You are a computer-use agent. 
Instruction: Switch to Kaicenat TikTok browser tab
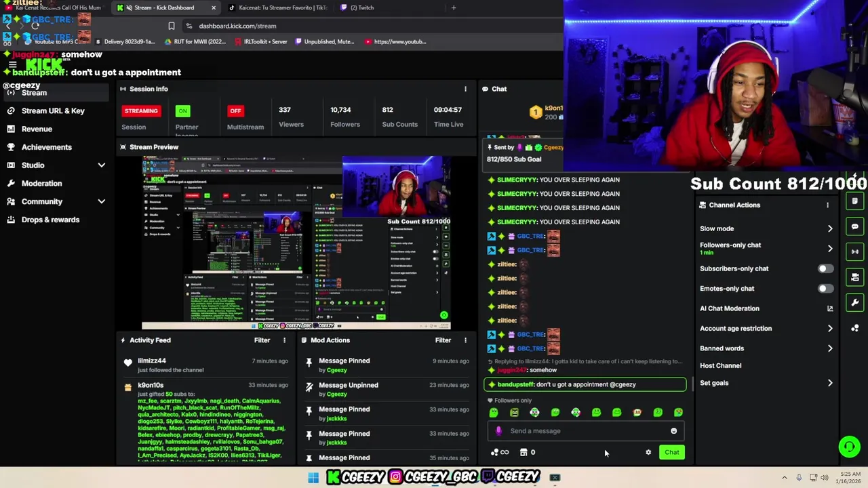[278, 7]
